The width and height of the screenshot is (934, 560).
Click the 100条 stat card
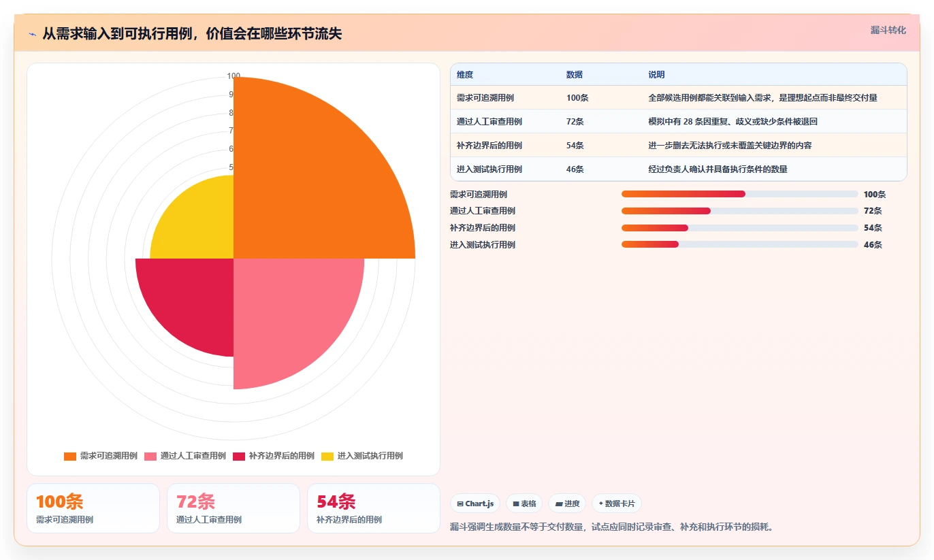[93, 508]
